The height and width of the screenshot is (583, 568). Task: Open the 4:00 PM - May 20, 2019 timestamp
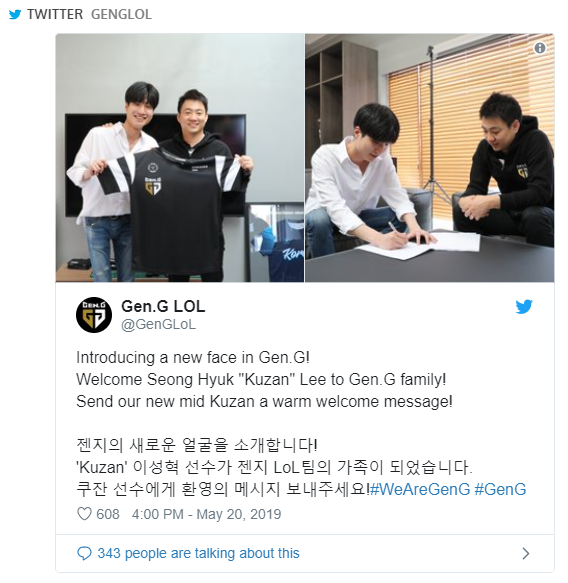pyautogui.click(x=206, y=514)
